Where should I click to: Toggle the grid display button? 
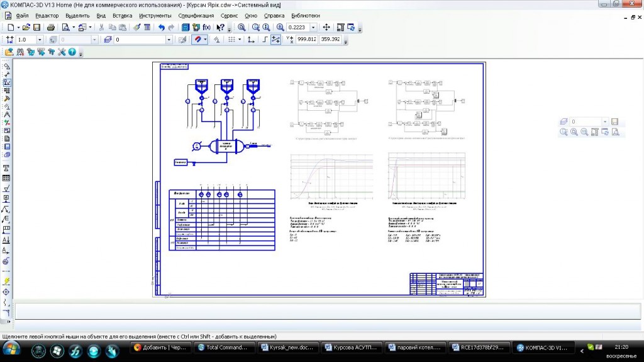click(231, 40)
